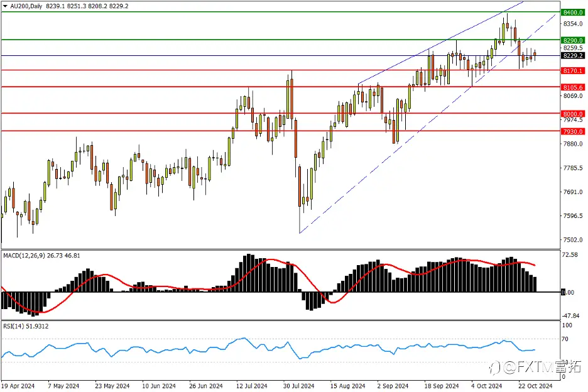Select the RSI(14) 51.9312 indicator label

26,327
